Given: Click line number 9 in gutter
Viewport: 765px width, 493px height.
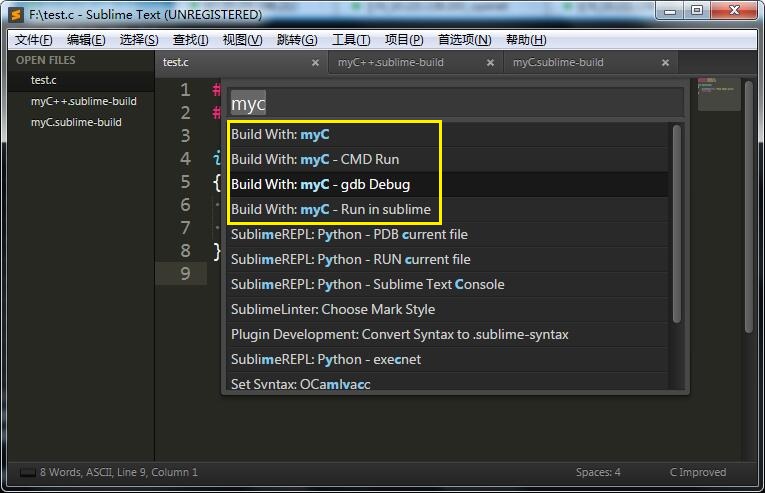Looking at the screenshot, I should (x=185, y=273).
